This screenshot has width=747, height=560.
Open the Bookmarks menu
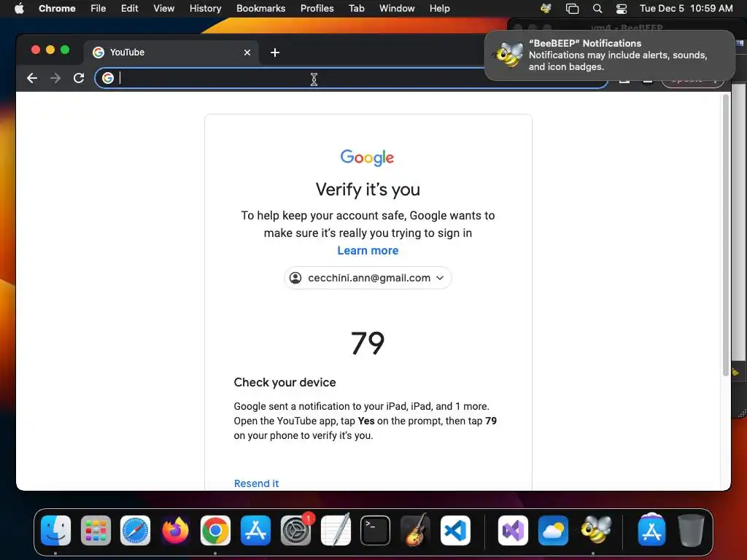(260, 8)
